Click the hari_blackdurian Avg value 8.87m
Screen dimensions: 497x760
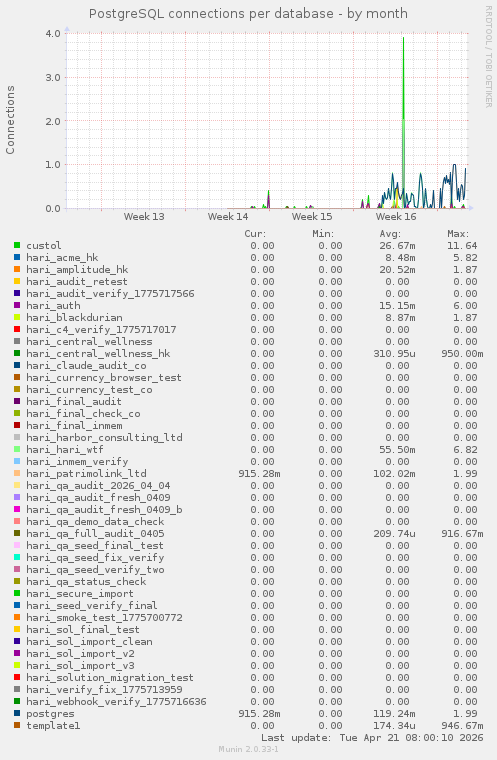[400, 317]
